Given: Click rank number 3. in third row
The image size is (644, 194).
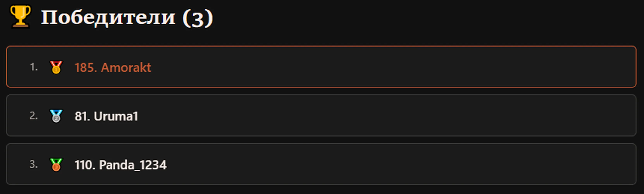Looking at the screenshot, I should [x=34, y=164].
